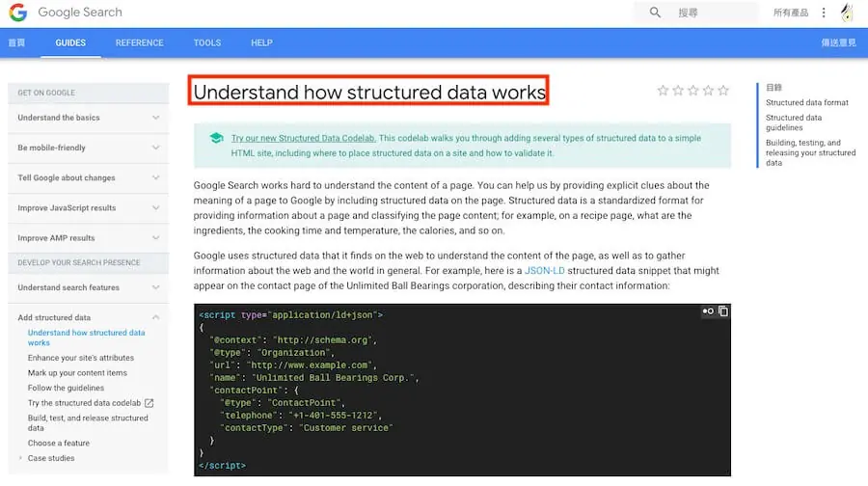Rate the page five stars
868x486 pixels.
tap(723, 91)
